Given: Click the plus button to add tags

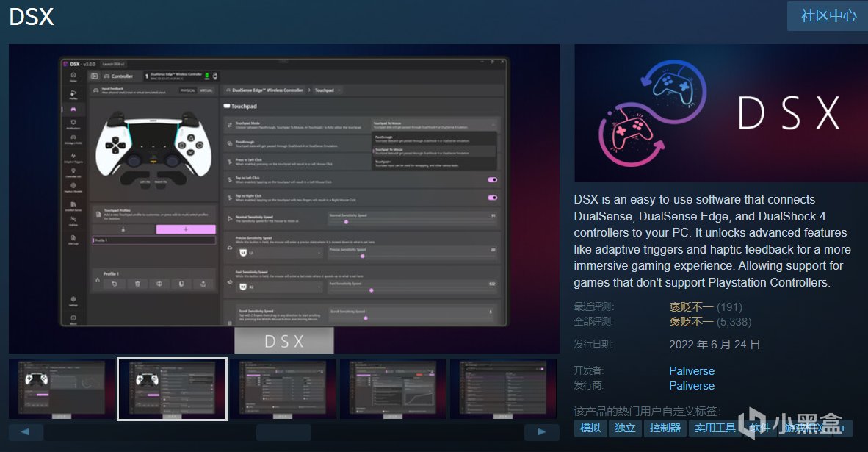Looking at the screenshot, I should coord(843,428).
